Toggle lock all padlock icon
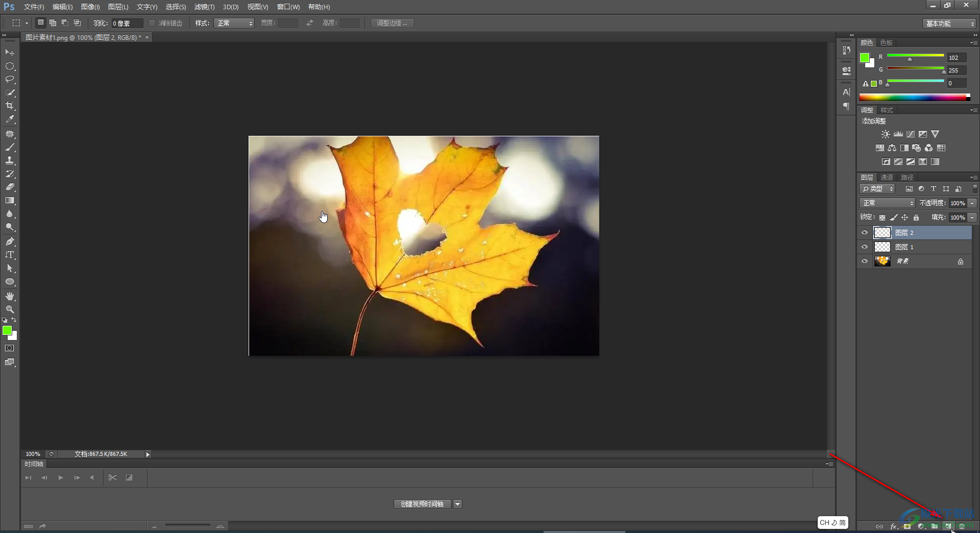The height and width of the screenshot is (533, 980). pyautogui.click(x=916, y=217)
